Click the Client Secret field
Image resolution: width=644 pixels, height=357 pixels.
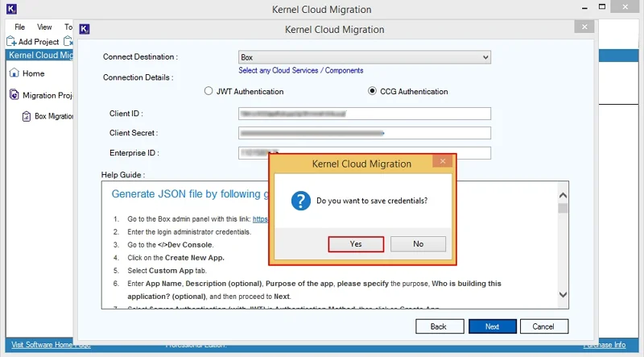365,133
